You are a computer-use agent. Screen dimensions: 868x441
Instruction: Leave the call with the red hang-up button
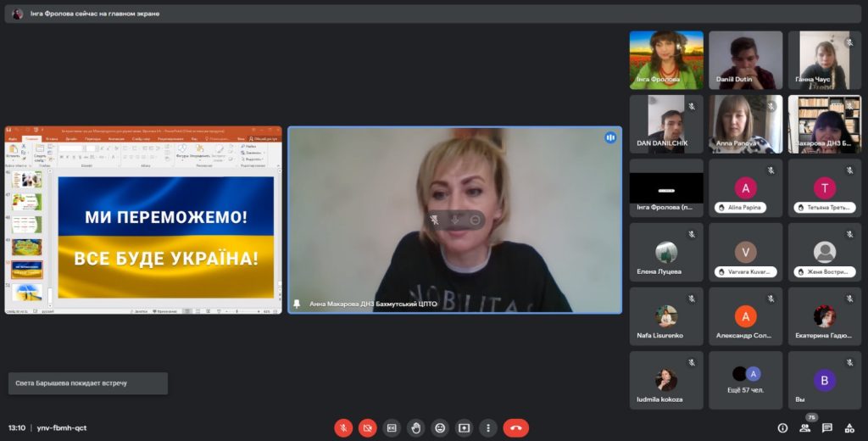coord(515,428)
